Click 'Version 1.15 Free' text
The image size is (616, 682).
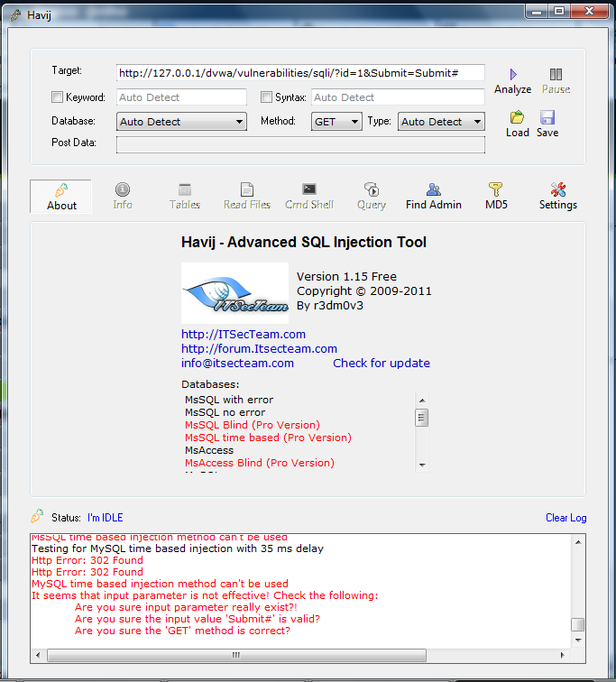pyautogui.click(x=346, y=277)
